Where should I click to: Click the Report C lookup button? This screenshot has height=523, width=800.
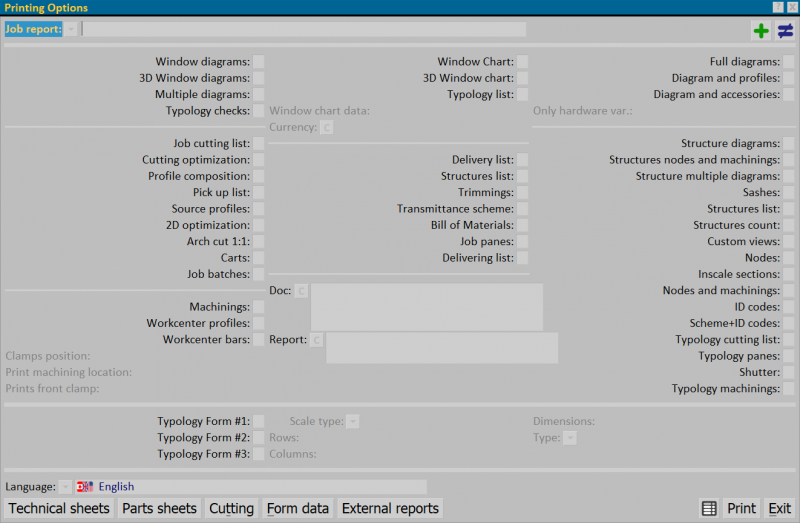(x=316, y=339)
